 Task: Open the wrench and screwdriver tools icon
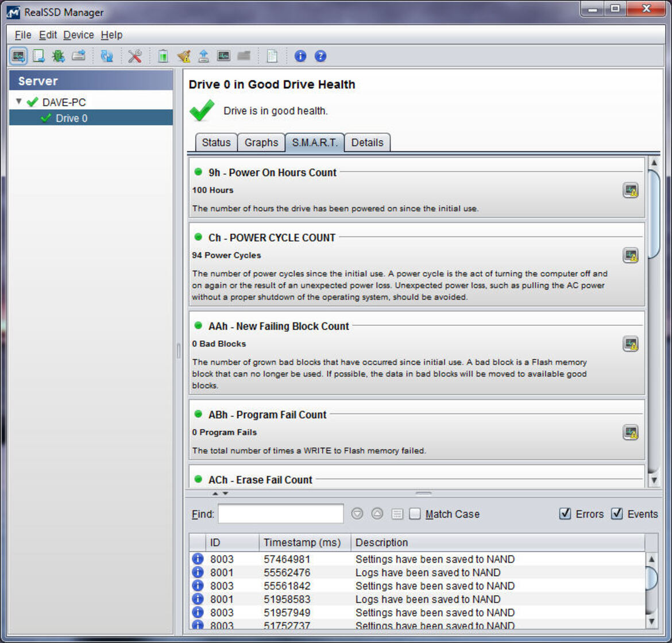pos(135,56)
